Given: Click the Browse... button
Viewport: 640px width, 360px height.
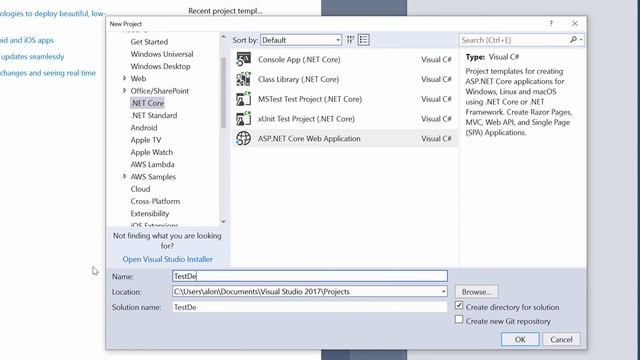Looking at the screenshot, I should 476,292.
